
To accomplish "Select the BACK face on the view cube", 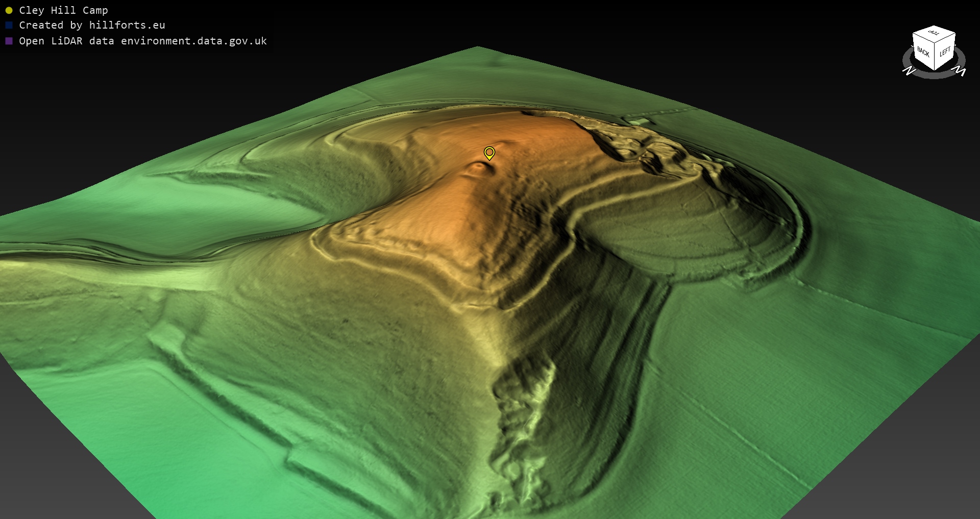I will click(x=923, y=52).
